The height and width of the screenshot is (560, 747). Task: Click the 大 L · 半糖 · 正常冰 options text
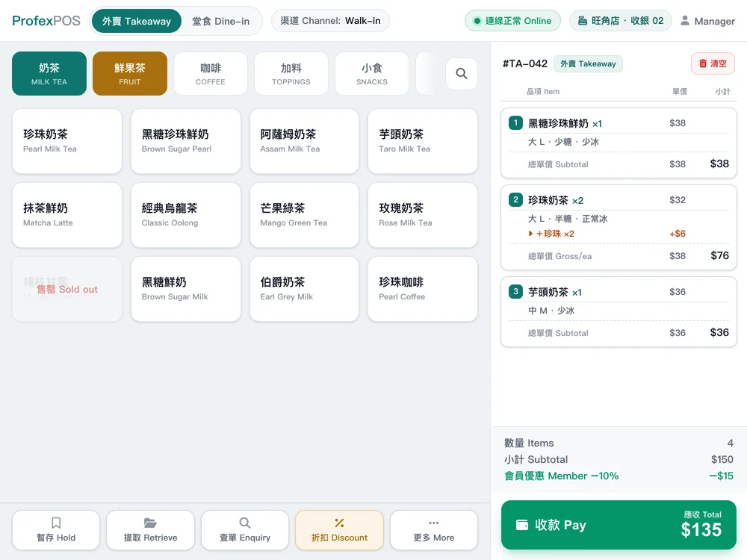pos(568,219)
